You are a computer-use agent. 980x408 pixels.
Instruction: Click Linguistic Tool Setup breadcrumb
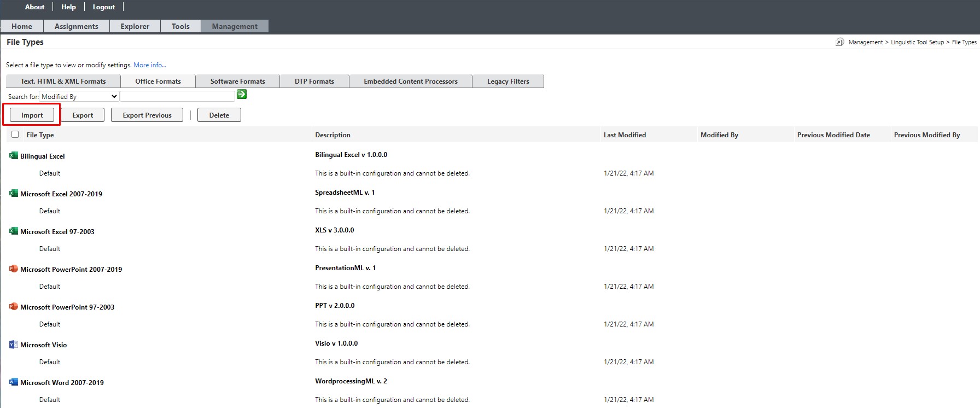(x=917, y=42)
